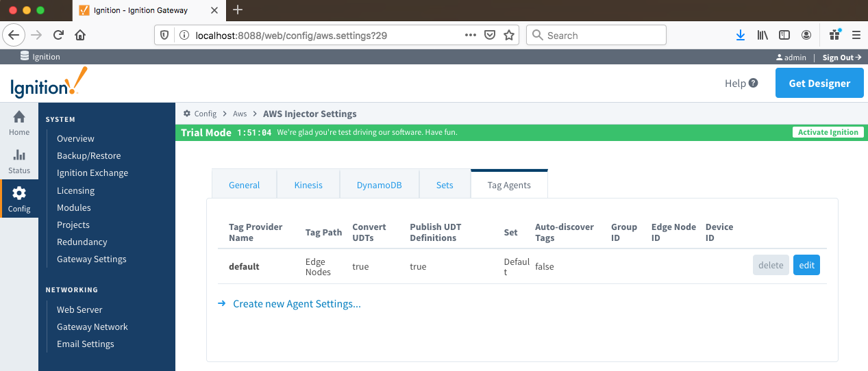
Task: Click the Firefox reload page icon
Action: click(58, 35)
